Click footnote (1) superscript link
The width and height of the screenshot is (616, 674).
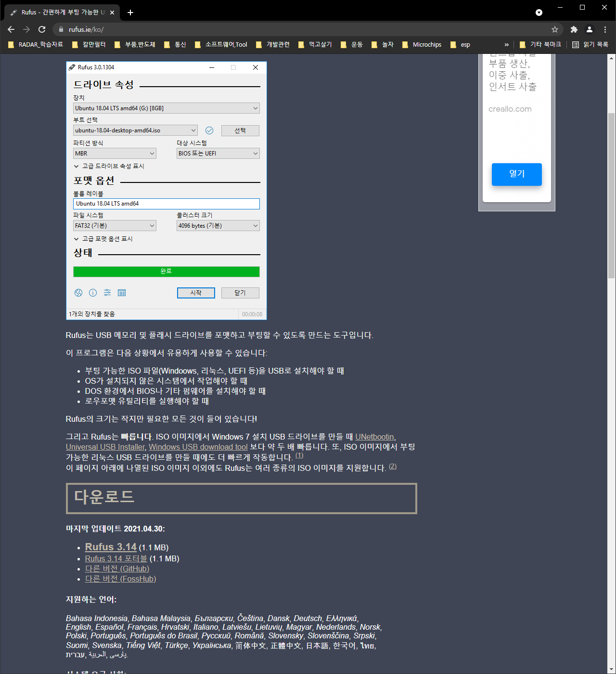(299, 455)
